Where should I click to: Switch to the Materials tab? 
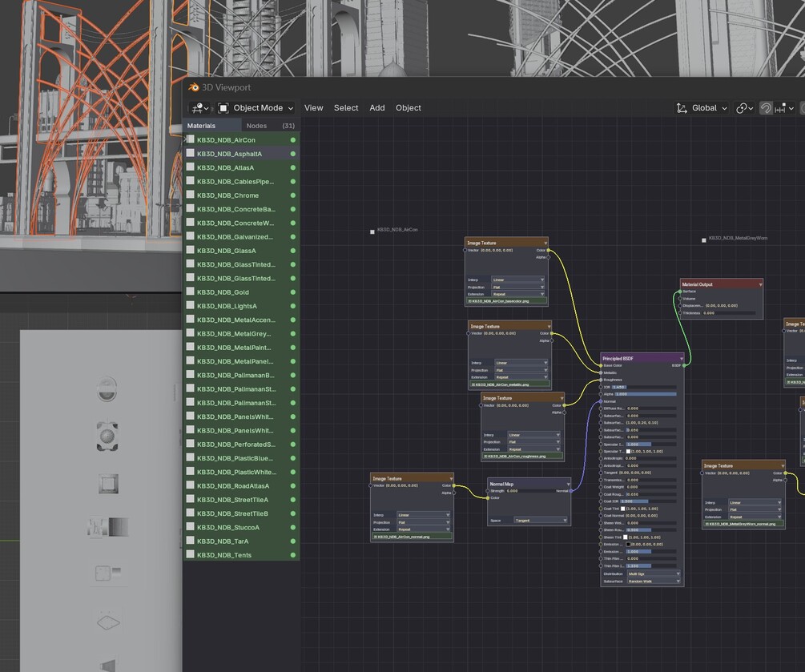point(212,126)
